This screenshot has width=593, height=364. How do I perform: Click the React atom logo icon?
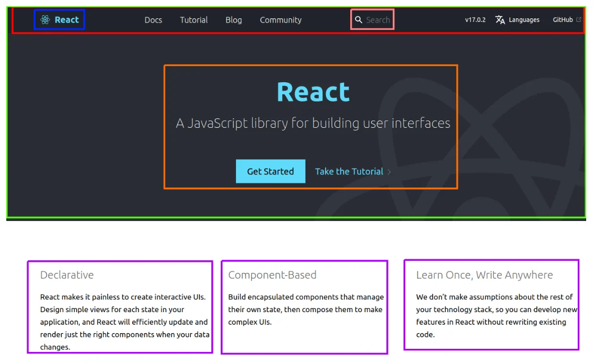45,19
